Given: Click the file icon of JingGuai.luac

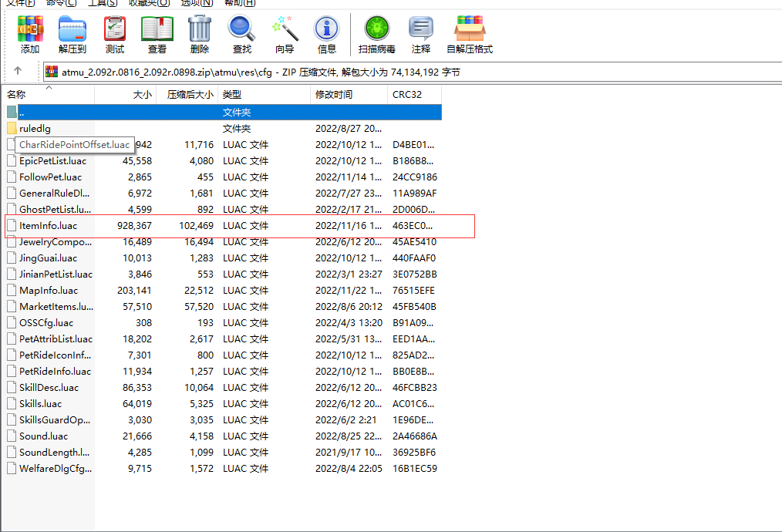Looking at the screenshot, I should point(12,258).
